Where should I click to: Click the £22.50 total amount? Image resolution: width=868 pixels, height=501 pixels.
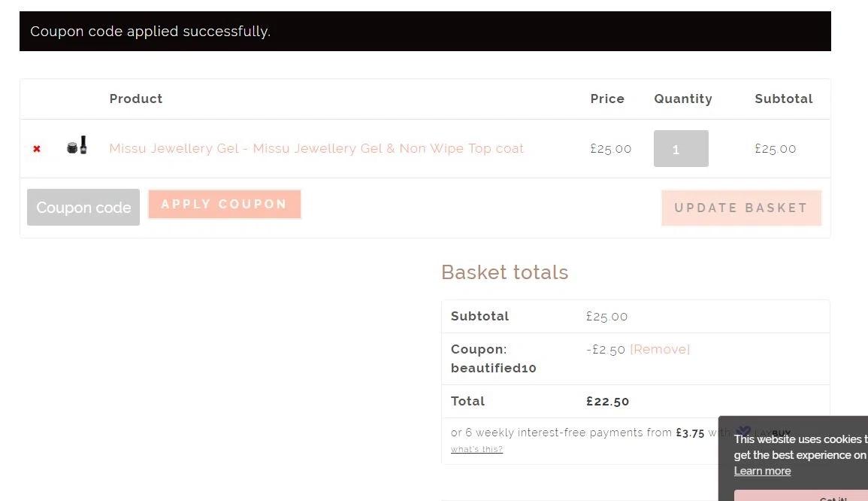tap(608, 401)
